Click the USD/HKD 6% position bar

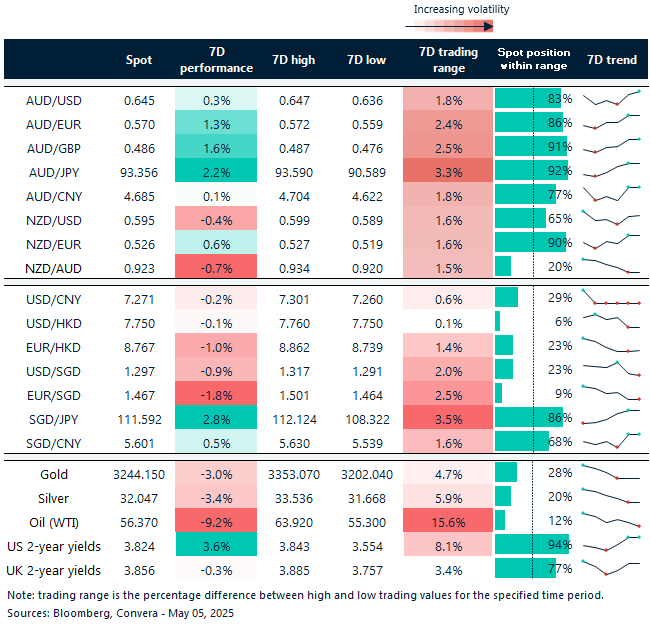(498, 323)
